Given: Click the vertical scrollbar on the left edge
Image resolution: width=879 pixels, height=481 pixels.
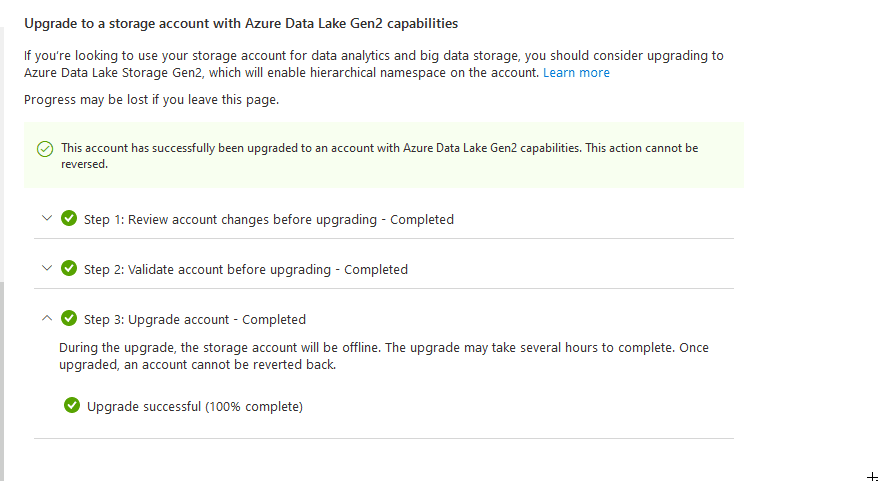Looking at the screenshot, I should pyautogui.click(x=2, y=380).
